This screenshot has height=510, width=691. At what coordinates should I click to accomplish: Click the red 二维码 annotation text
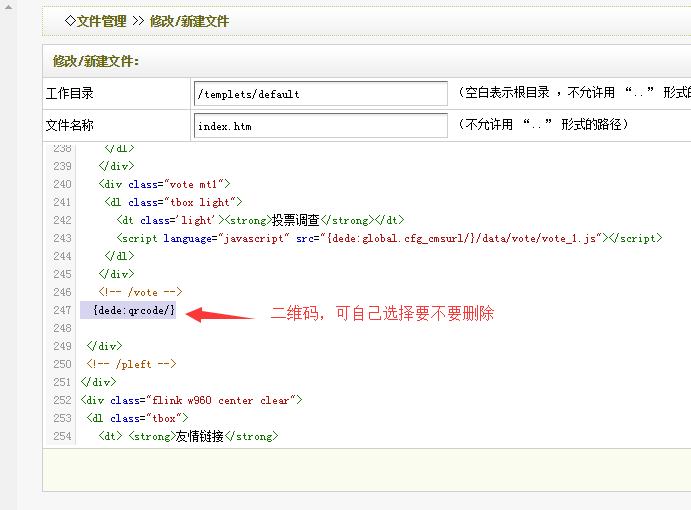tap(382, 314)
